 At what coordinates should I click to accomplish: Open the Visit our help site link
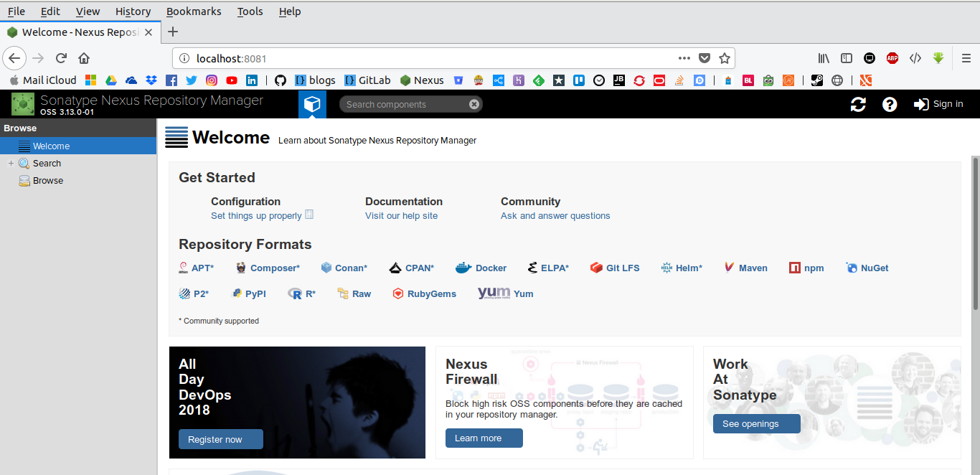(401, 216)
